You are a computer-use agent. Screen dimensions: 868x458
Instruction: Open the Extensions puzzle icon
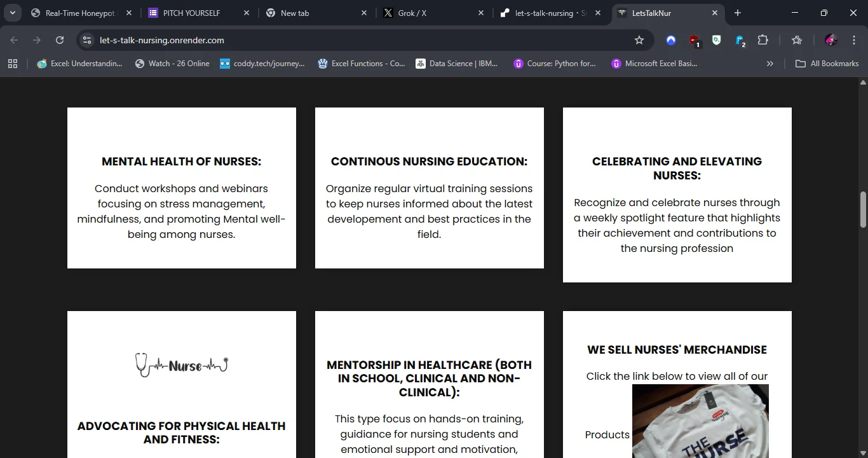point(763,40)
